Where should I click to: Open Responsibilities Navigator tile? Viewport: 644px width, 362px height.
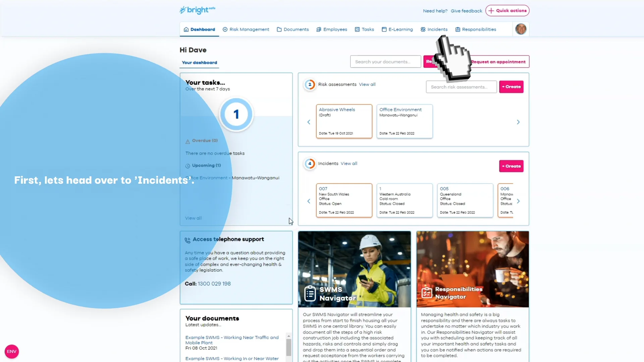click(x=473, y=269)
